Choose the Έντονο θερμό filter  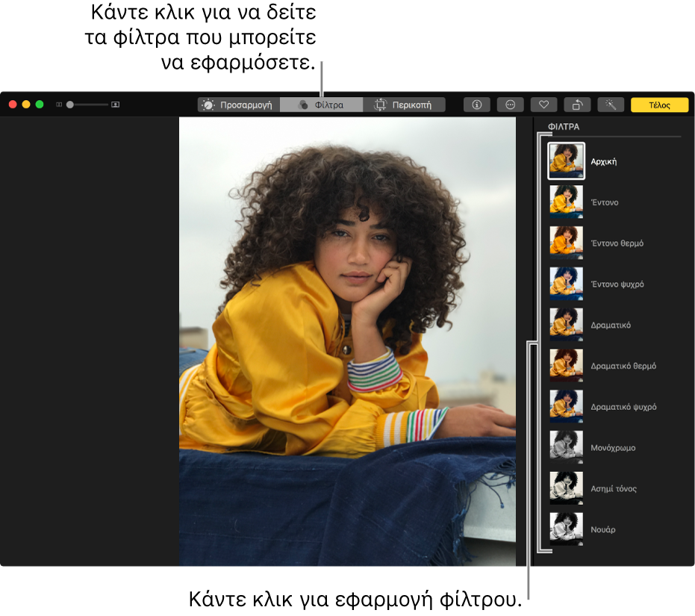[x=566, y=243]
